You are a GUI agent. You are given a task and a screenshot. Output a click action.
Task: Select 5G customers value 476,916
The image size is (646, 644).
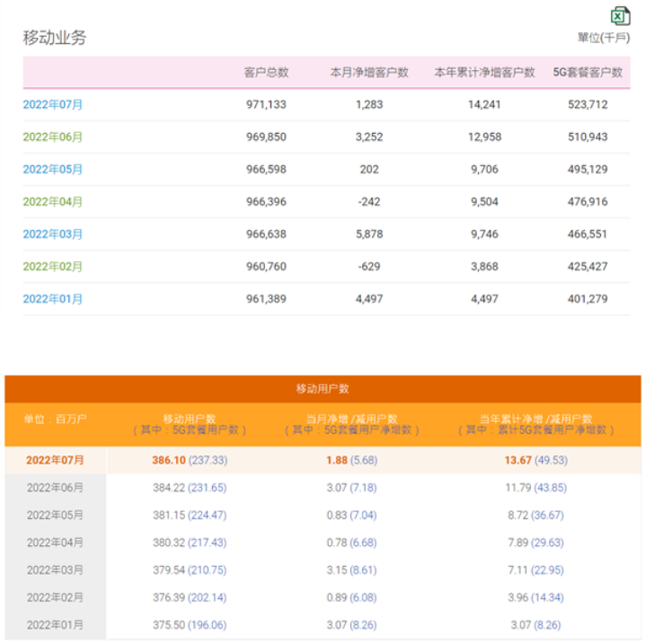click(588, 202)
